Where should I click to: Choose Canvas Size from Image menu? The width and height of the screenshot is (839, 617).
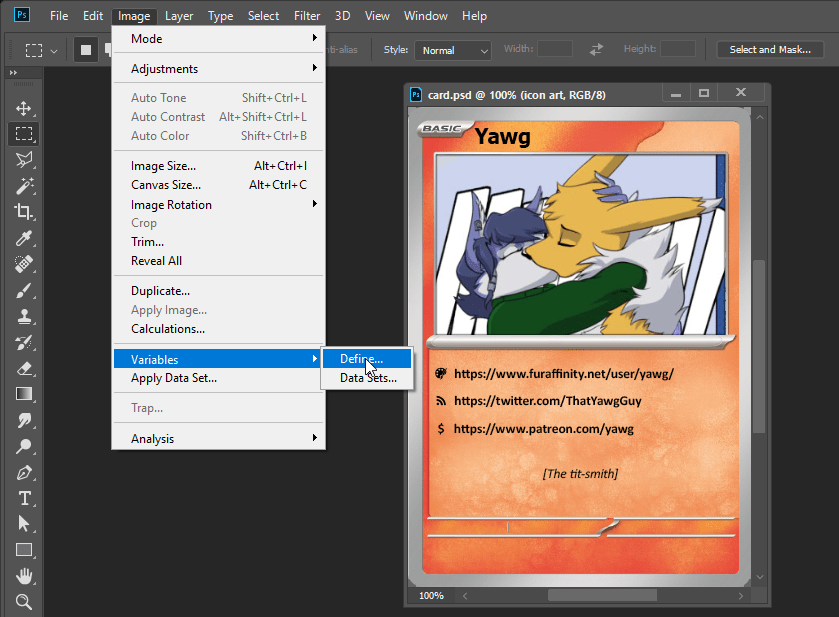click(166, 185)
